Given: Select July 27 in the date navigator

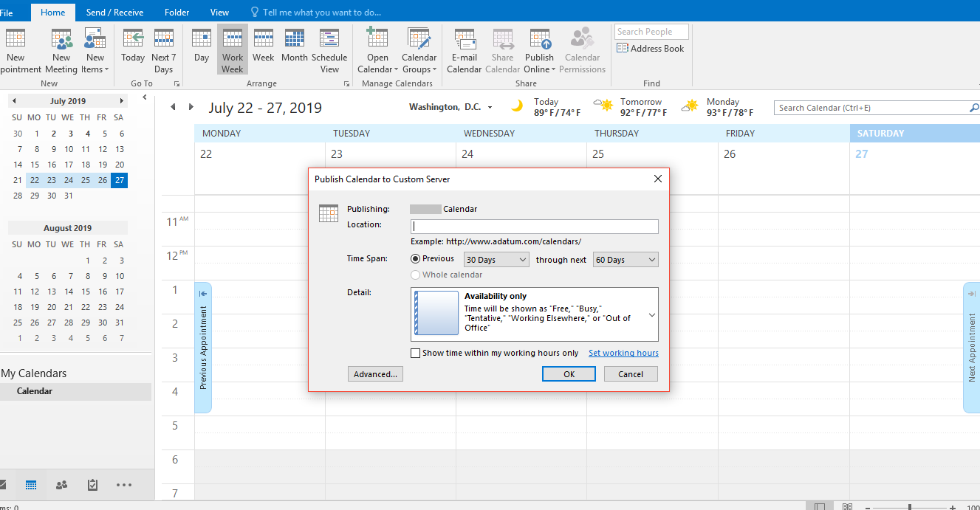Looking at the screenshot, I should pyautogui.click(x=119, y=180).
